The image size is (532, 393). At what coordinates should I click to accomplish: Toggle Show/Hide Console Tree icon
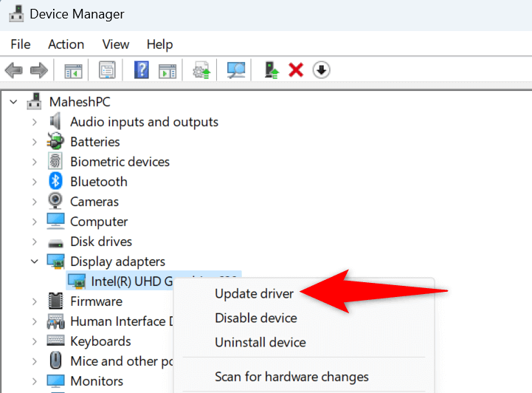73,71
